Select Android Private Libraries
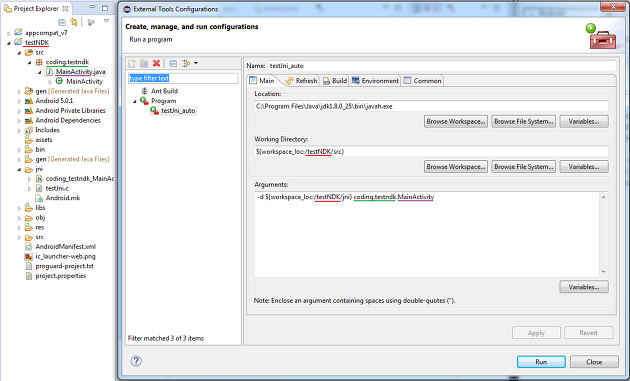The image size is (630, 381). pyautogui.click(x=70, y=111)
